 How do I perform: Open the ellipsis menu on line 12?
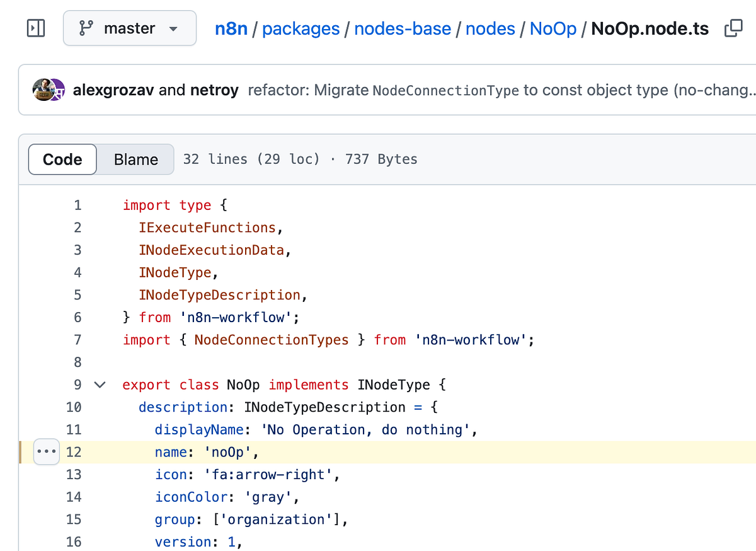46,451
